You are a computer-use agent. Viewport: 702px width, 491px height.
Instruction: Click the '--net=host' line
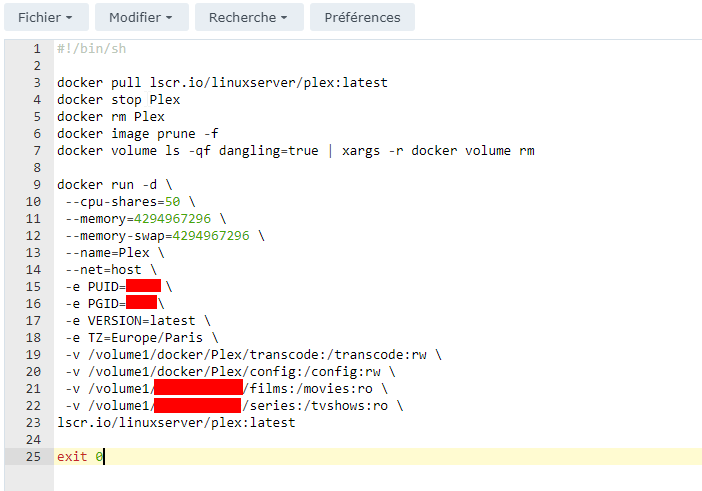pyautogui.click(x=111, y=269)
